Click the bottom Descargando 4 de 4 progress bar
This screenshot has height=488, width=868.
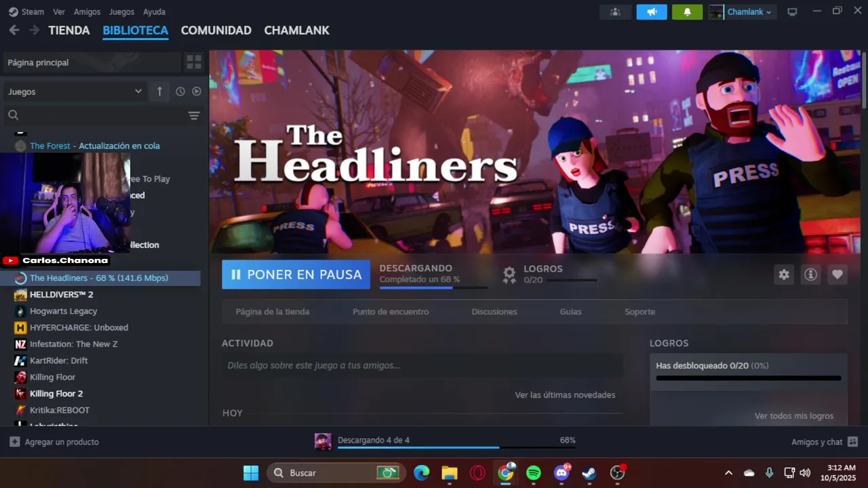456,447
